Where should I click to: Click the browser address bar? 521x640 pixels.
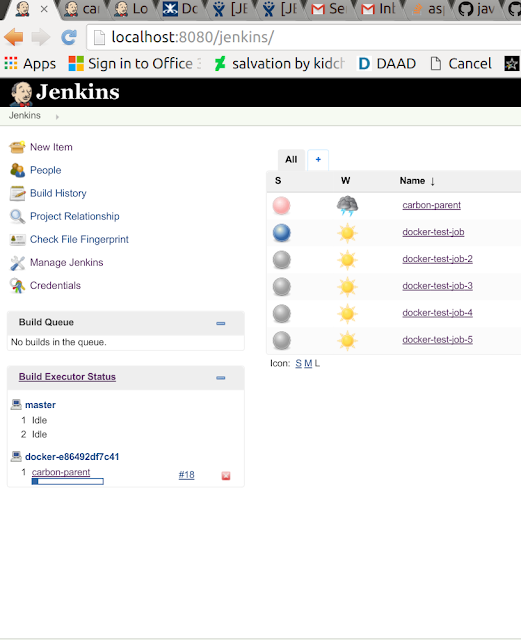(x=303, y=37)
